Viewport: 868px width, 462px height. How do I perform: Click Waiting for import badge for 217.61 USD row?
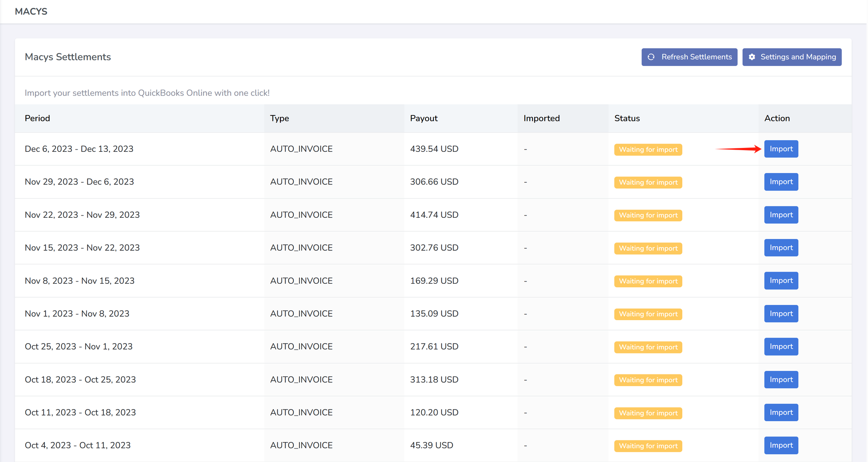648,347
